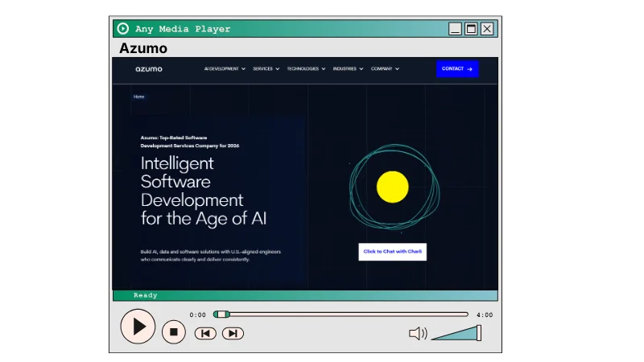
Task: Open the Company menu
Action: (385, 69)
